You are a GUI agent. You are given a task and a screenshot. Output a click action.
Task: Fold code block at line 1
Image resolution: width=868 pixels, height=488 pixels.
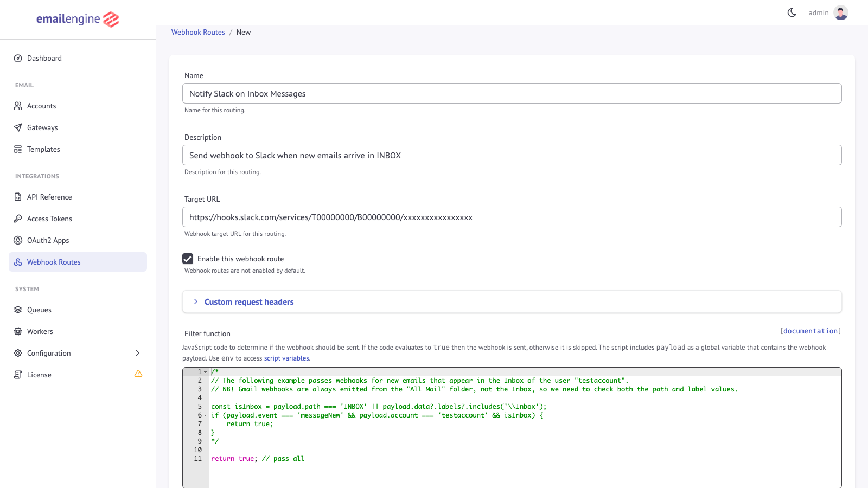tap(206, 372)
